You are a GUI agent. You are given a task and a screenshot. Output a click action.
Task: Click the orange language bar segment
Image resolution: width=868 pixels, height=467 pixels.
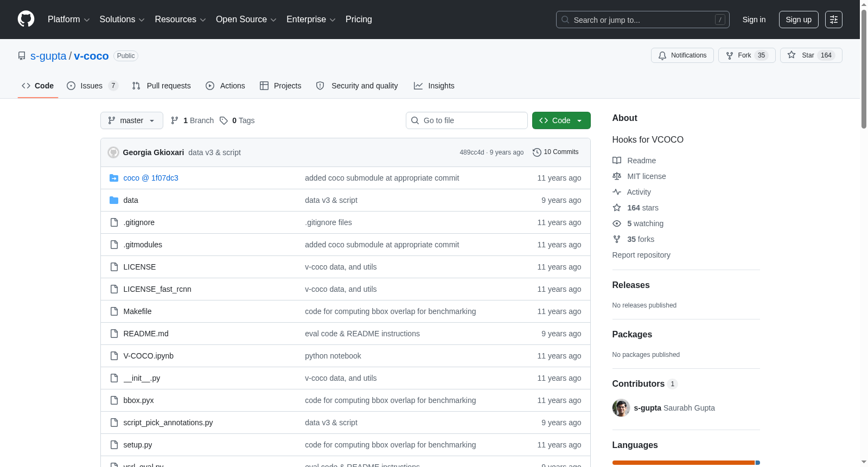tap(684, 463)
